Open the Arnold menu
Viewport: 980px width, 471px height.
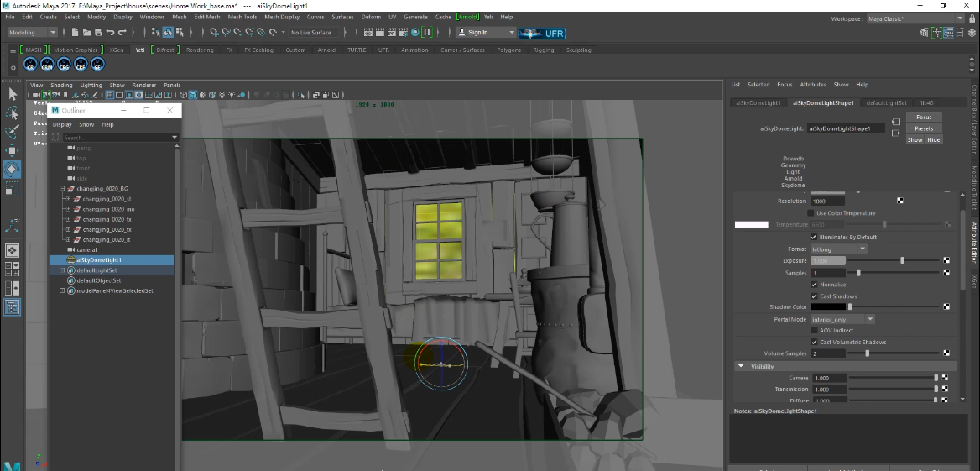[x=470, y=17]
